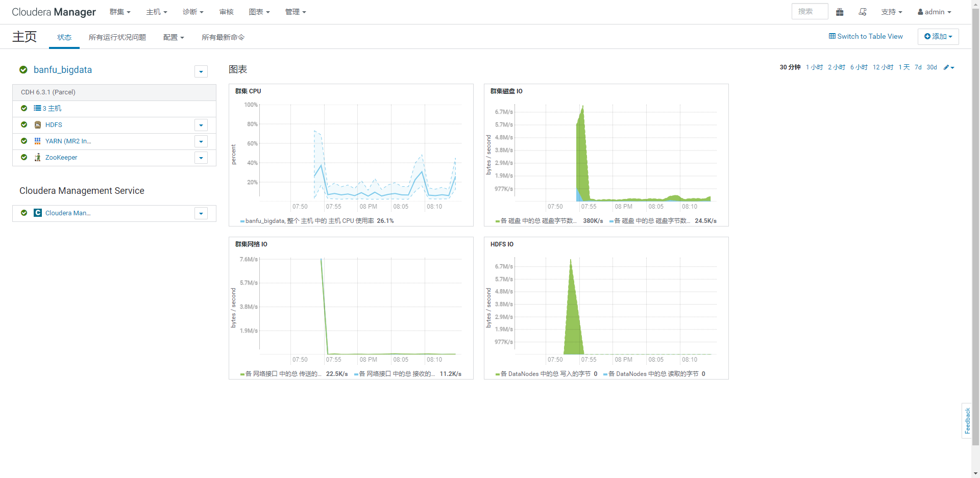Open the 群集 menu in top navigation
This screenshot has height=478, width=980.
click(x=120, y=12)
